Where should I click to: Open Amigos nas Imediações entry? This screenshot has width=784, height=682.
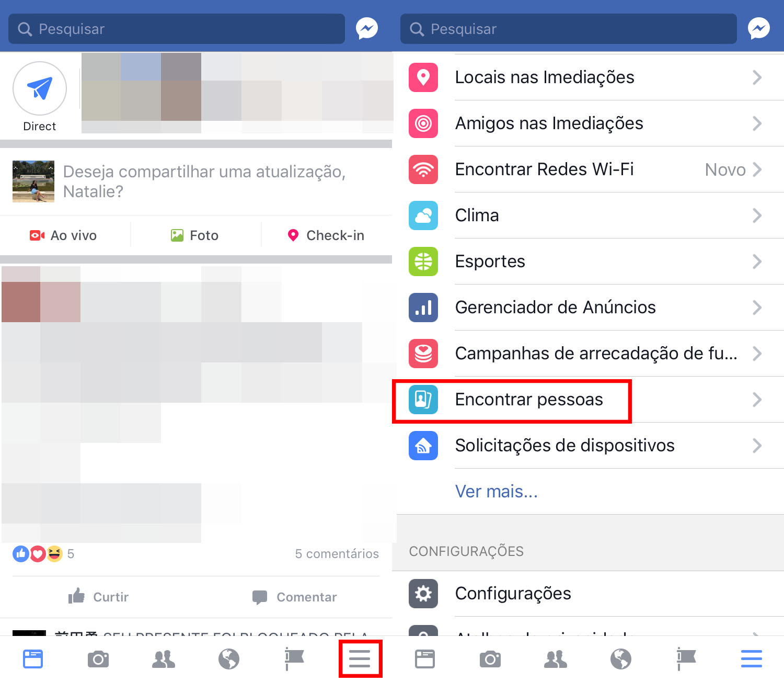click(x=588, y=123)
